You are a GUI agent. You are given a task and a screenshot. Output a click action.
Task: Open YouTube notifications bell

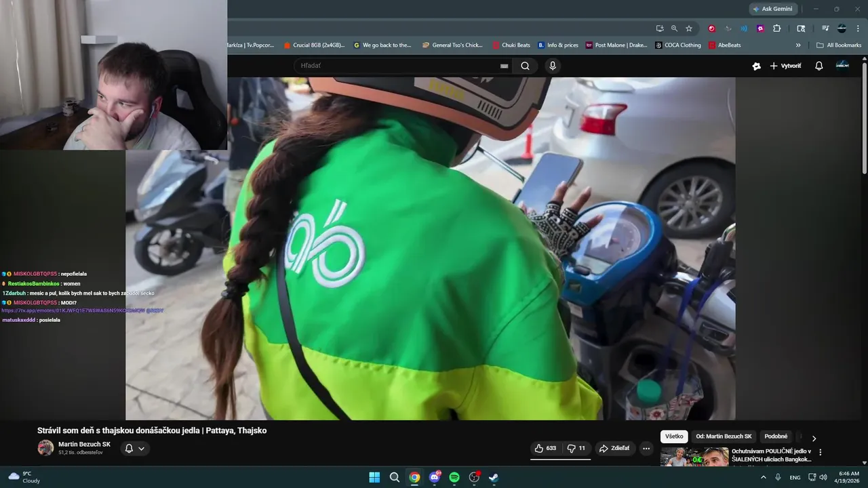pyautogui.click(x=818, y=66)
